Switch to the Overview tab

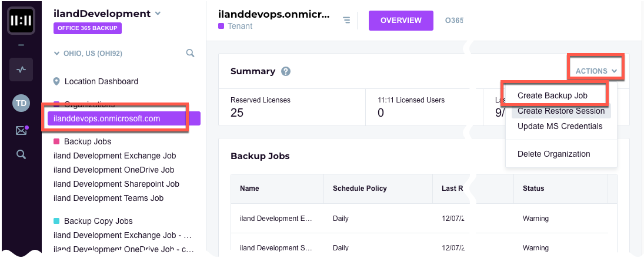(x=401, y=21)
